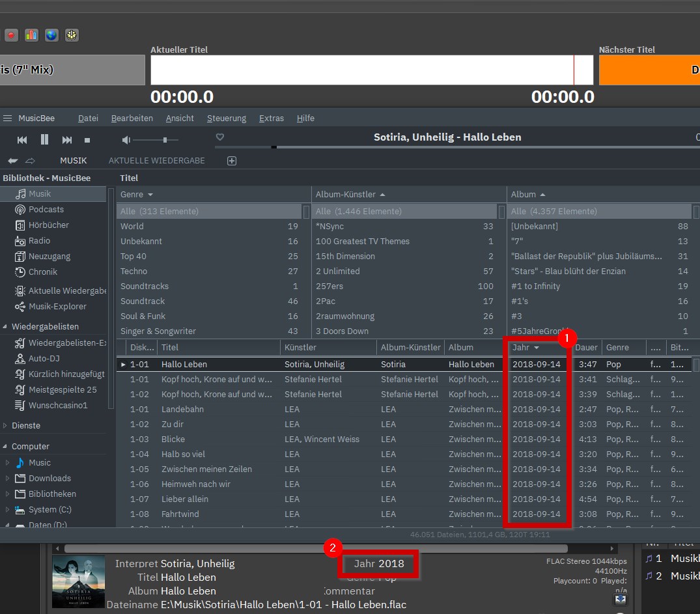The height and width of the screenshot is (614, 700).
Task: Open Genre column dropdown
Action: [x=150, y=195]
